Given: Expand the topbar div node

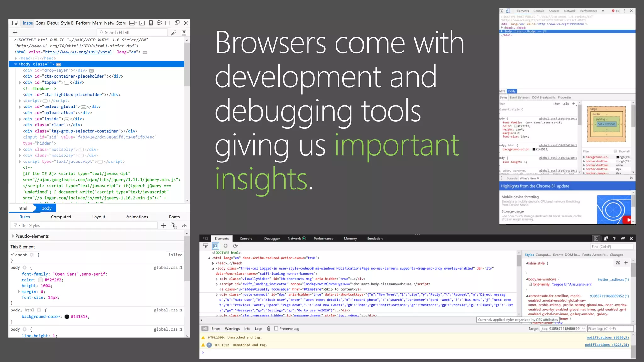Looking at the screenshot, I should (20, 83).
